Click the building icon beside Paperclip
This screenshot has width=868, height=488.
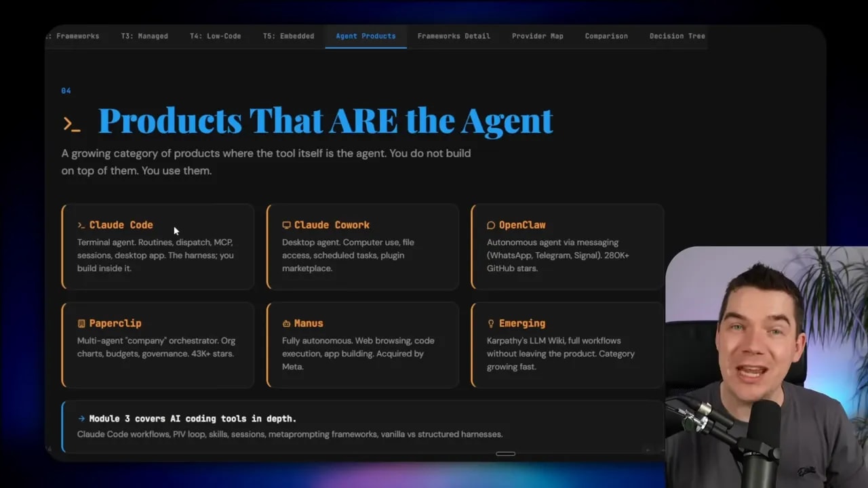coord(81,323)
